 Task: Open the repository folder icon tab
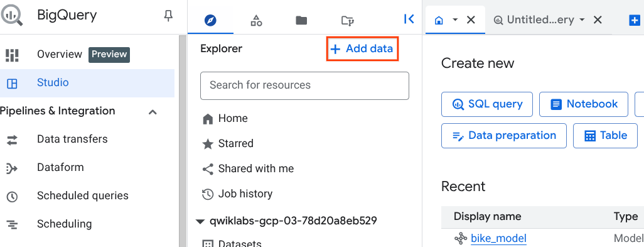(348, 20)
